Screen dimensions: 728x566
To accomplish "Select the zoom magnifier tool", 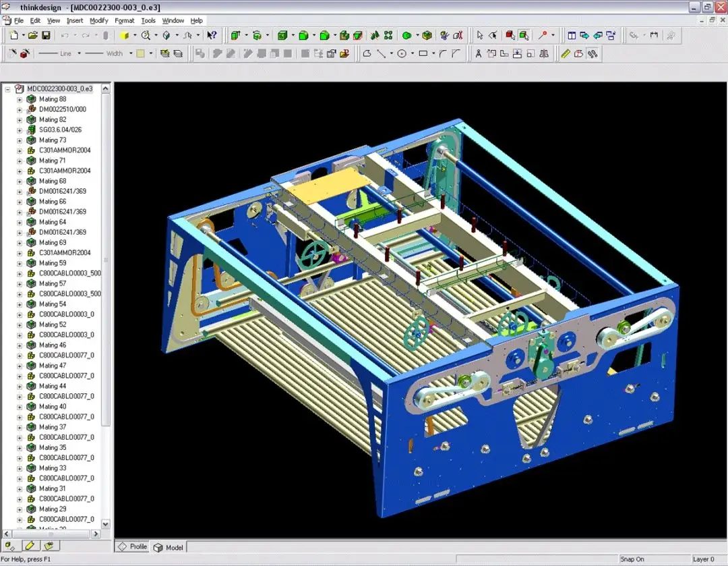I will 146,35.
